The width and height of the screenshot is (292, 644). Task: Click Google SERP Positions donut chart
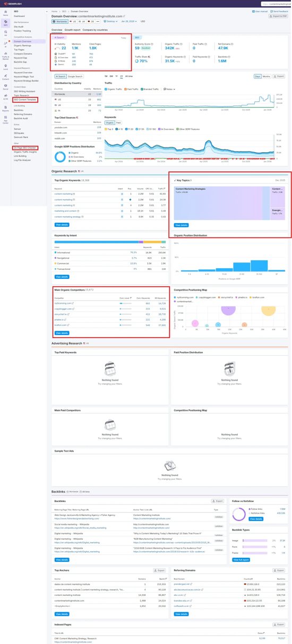[x=60, y=157]
